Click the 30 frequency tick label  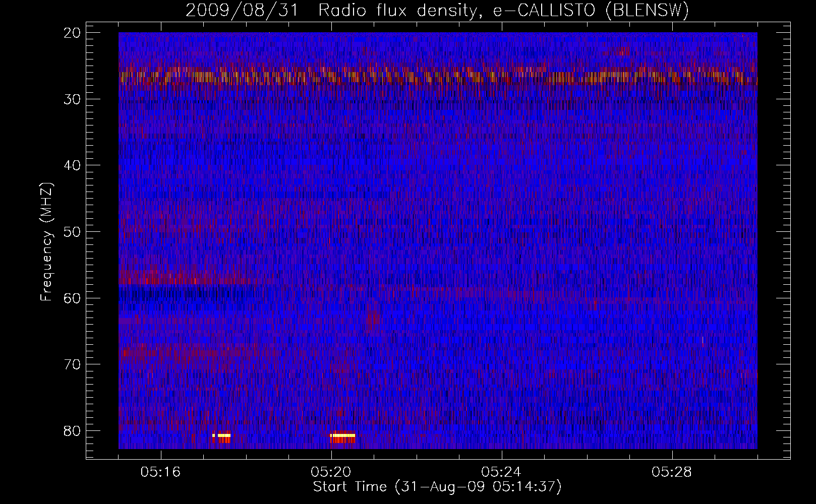pyautogui.click(x=73, y=99)
